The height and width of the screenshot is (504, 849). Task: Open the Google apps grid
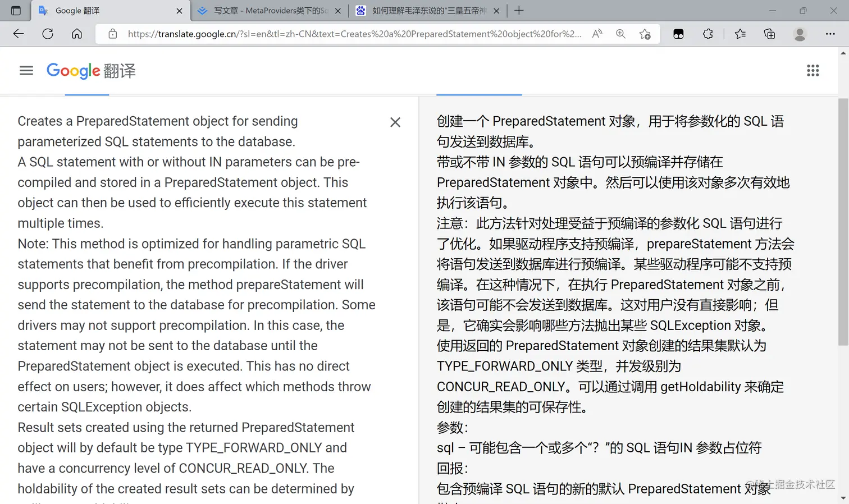[813, 71]
